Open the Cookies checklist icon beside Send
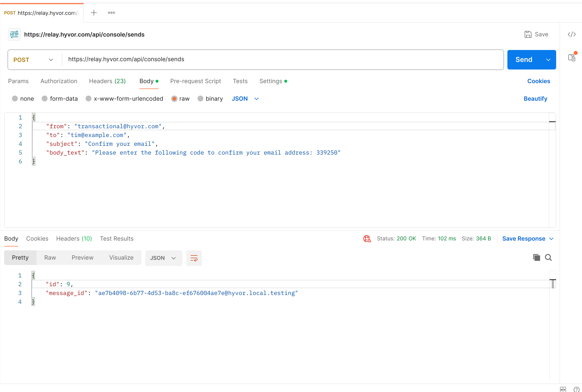The image size is (582, 392). pyautogui.click(x=572, y=58)
